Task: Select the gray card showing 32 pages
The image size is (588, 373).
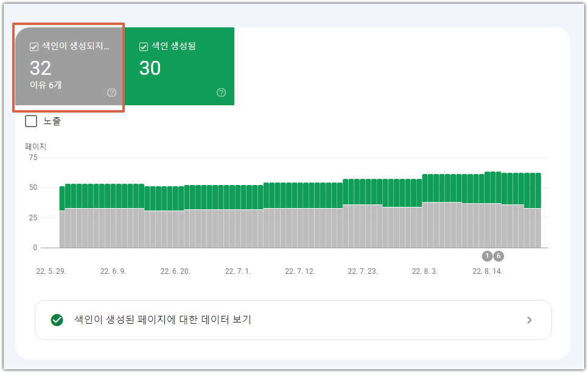Action: tap(69, 66)
